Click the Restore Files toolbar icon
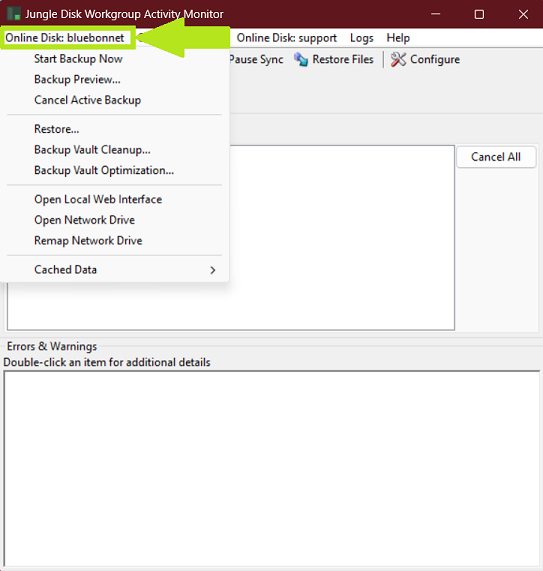 [x=301, y=59]
